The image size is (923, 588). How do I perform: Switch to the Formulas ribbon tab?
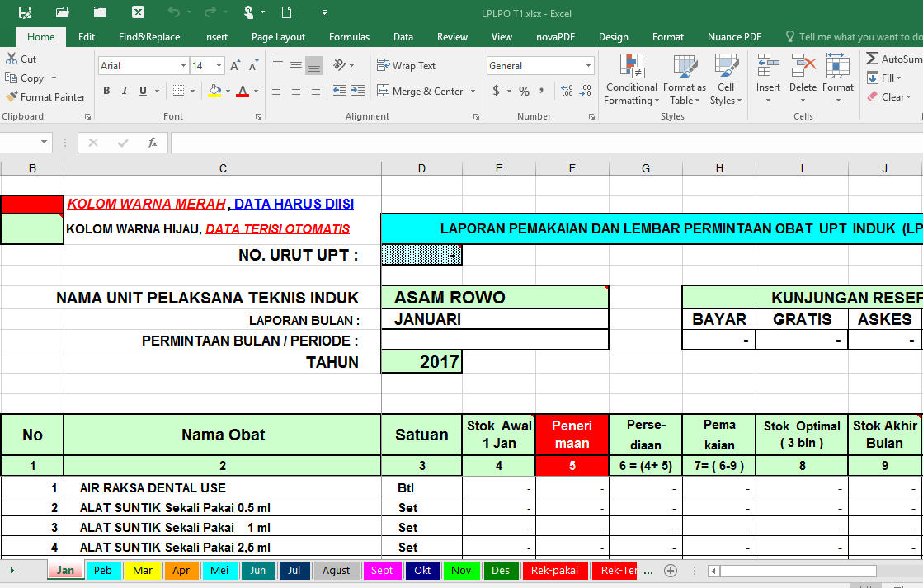click(349, 36)
